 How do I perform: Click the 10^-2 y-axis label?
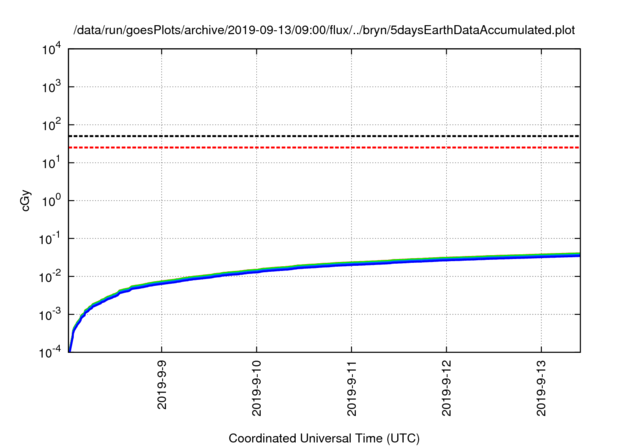pos(50,277)
